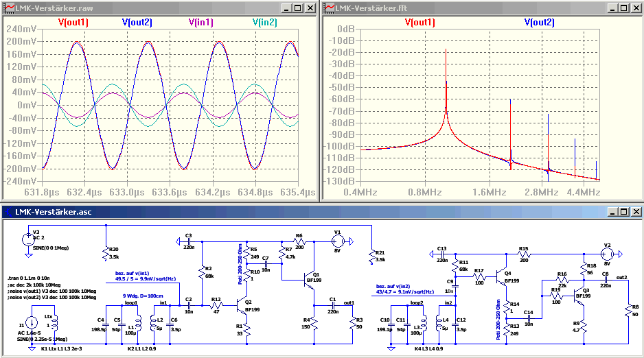This screenshot has height=358, width=644.
Task: Select resistor R21 3.5k
Action: point(371,256)
